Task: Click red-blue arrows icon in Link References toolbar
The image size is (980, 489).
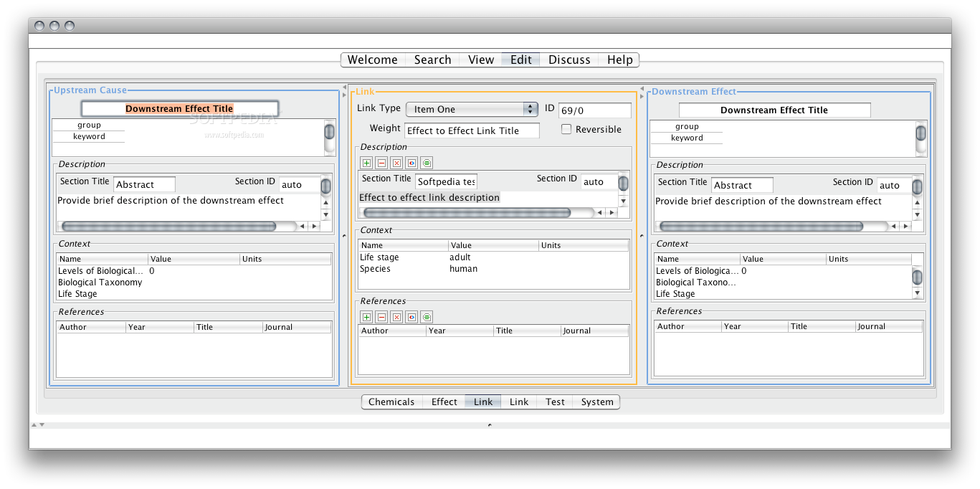Action: click(x=411, y=317)
